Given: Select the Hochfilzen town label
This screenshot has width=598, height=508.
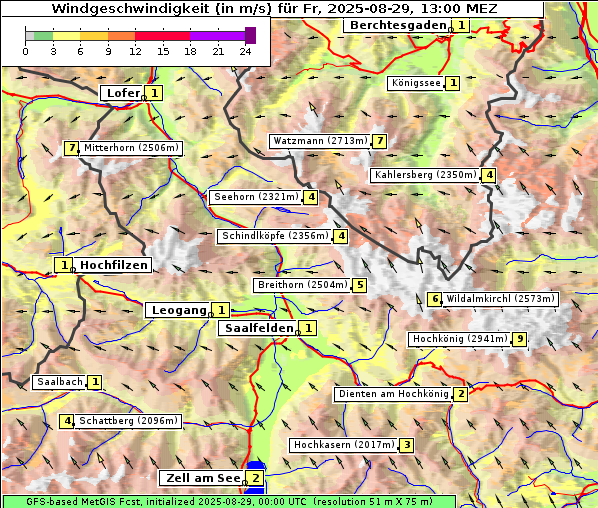Looking at the screenshot, I should (113, 265).
